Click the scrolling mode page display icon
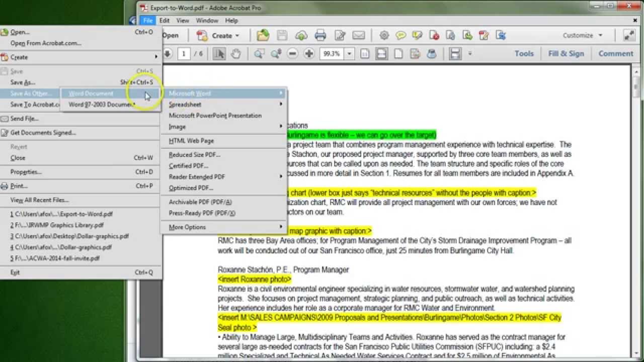The width and height of the screenshot is (644, 362). pos(455,53)
